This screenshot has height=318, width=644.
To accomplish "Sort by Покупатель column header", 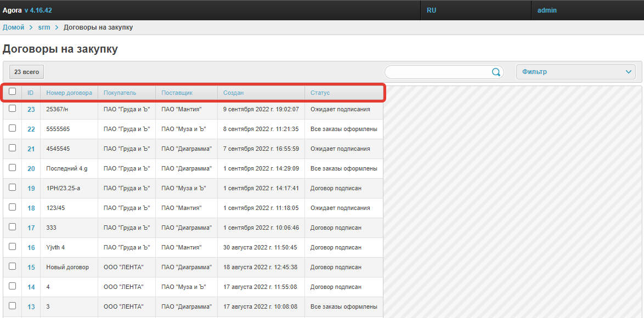I will pyautogui.click(x=120, y=93).
